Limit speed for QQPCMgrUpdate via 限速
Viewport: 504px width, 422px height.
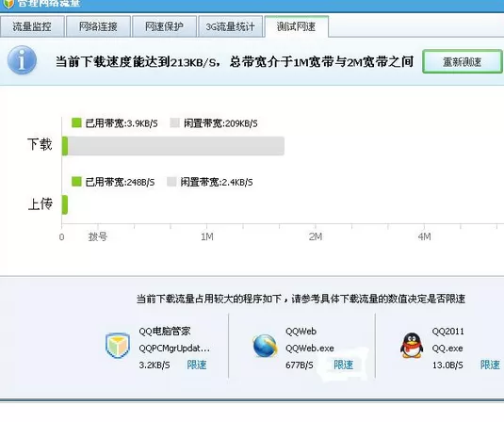[197, 365]
